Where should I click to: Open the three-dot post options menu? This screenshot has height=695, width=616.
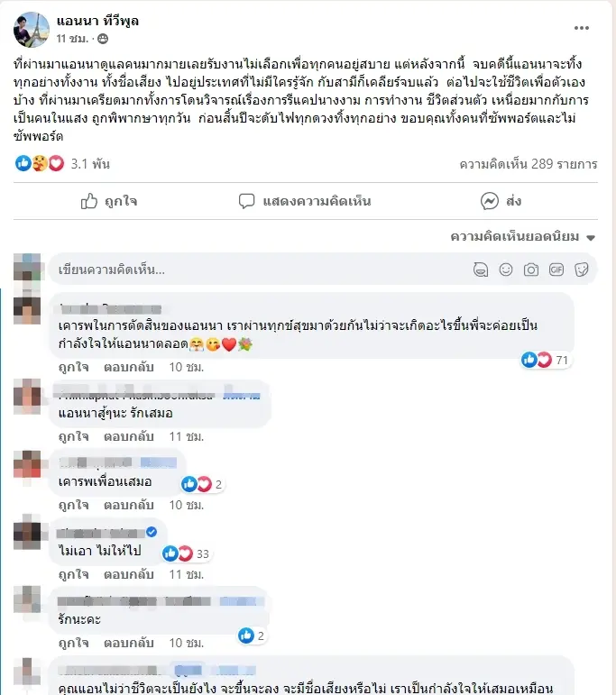point(581,28)
